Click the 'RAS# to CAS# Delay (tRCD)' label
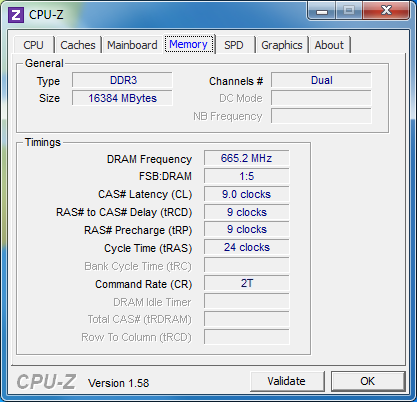Image resolution: width=417 pixels, height=402 pixels. click(124, 212)
